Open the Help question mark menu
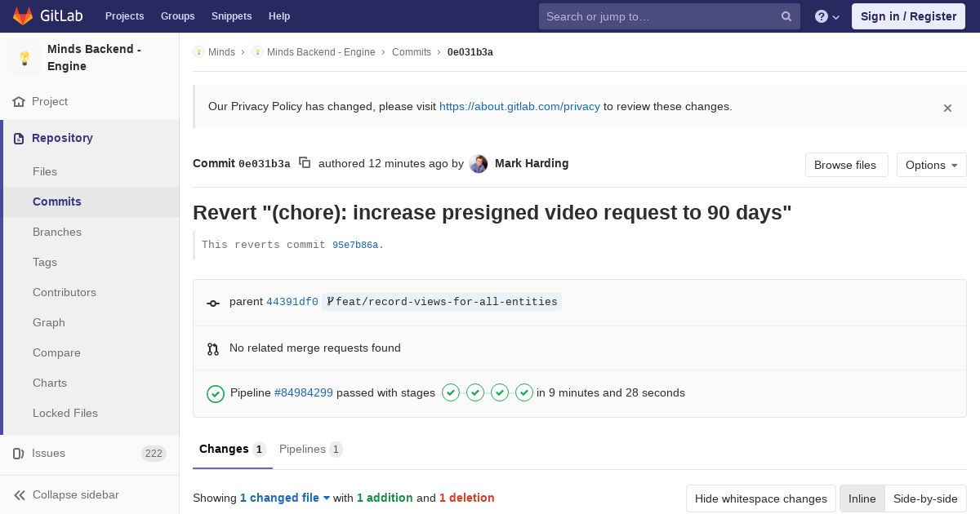The width and height of the screenshot is (980, 514). click(x=827, y=16)
